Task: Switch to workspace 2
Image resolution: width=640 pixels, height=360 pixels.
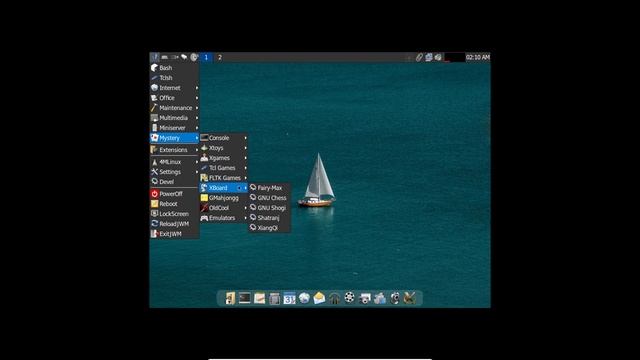Action: pyautogui.click(x=220, y=57)
